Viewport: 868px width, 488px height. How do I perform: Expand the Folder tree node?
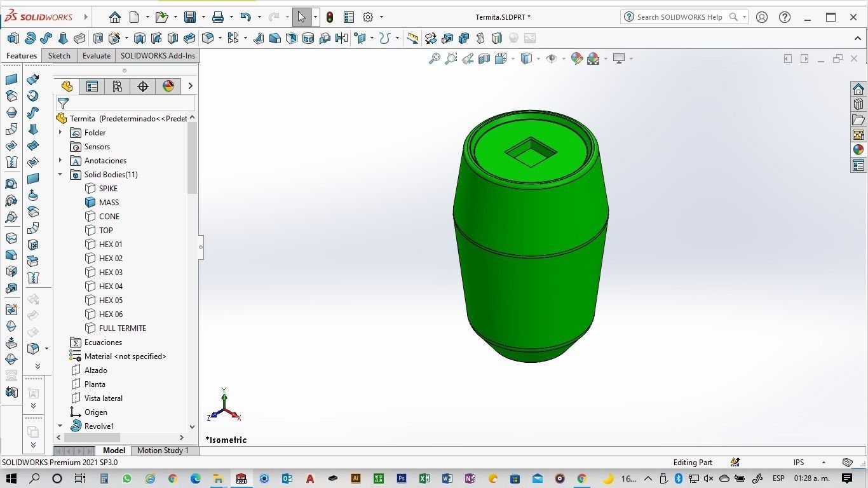60,133
